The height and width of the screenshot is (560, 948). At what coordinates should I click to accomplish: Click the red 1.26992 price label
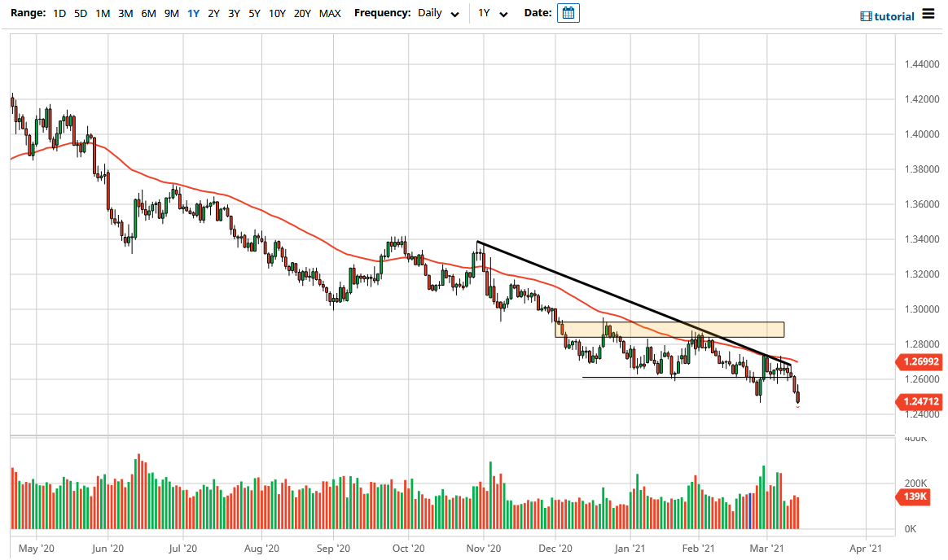pos(918,362)
